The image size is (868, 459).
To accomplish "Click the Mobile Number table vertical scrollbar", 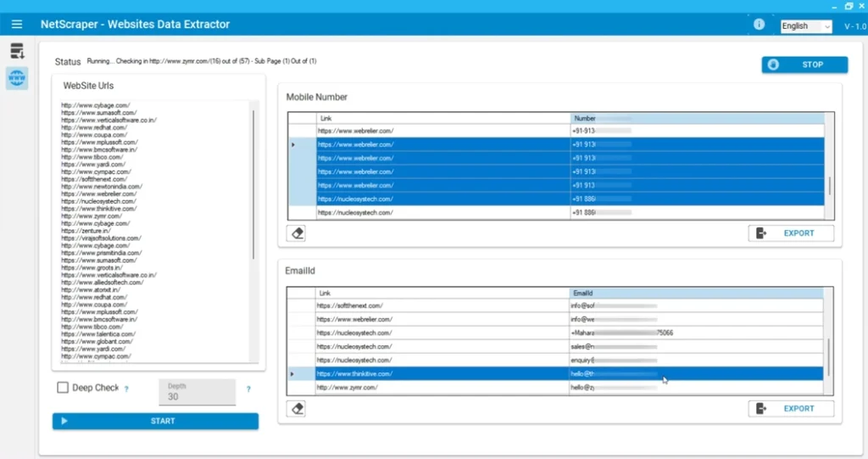I will [830, 185].
